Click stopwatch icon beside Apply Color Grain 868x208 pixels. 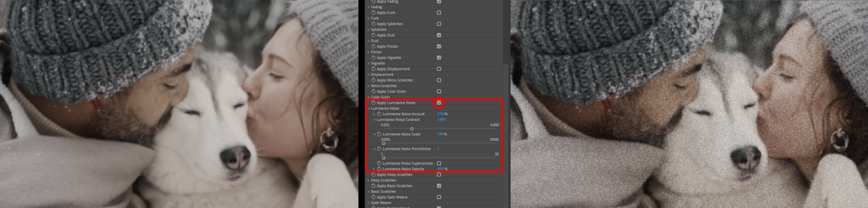coord(373,92)
